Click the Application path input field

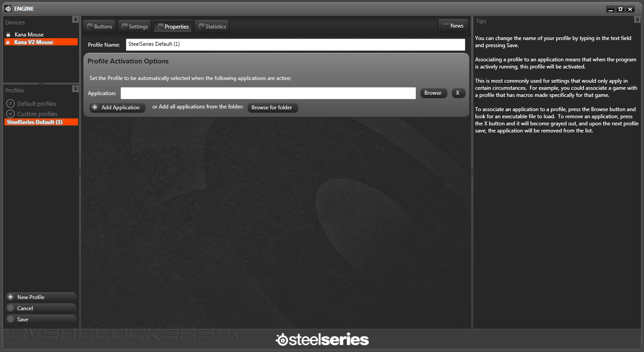click(x=268, y=93)
